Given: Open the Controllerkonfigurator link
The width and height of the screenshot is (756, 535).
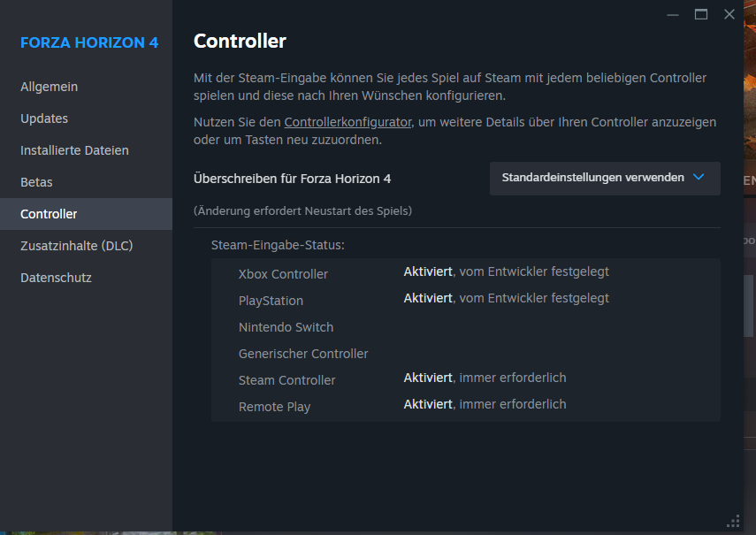Looking at the screenshot, I should 347,122.
